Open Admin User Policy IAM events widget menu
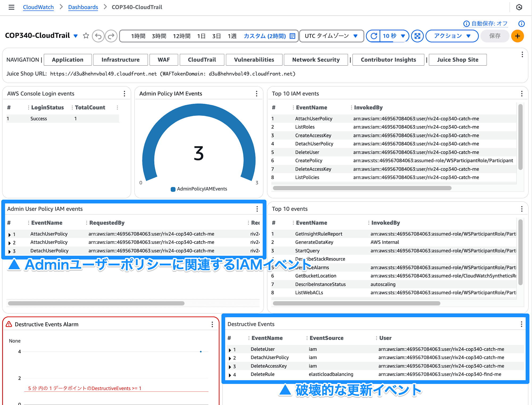The width and height of the screenshot is (532, 405). click(x=257, y=209)
